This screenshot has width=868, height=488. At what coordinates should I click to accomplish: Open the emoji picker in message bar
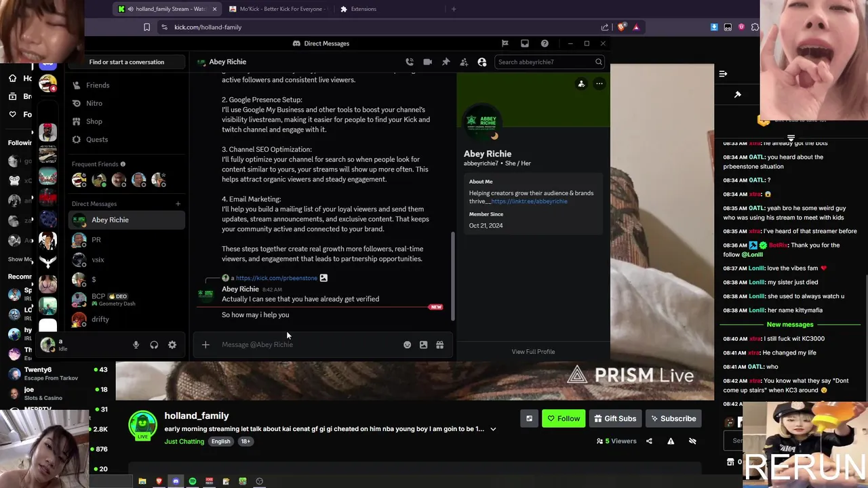(x=407, y=345)
